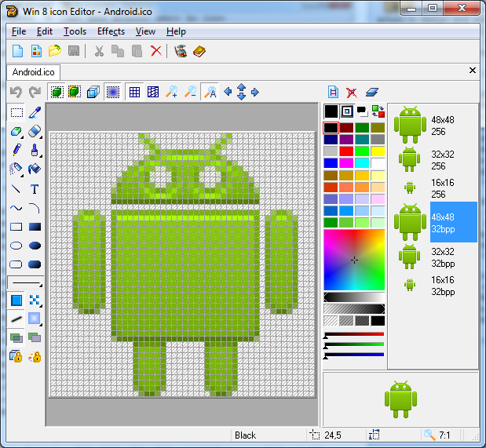Toggle the solid blue square fill mode

pos(16,300)
